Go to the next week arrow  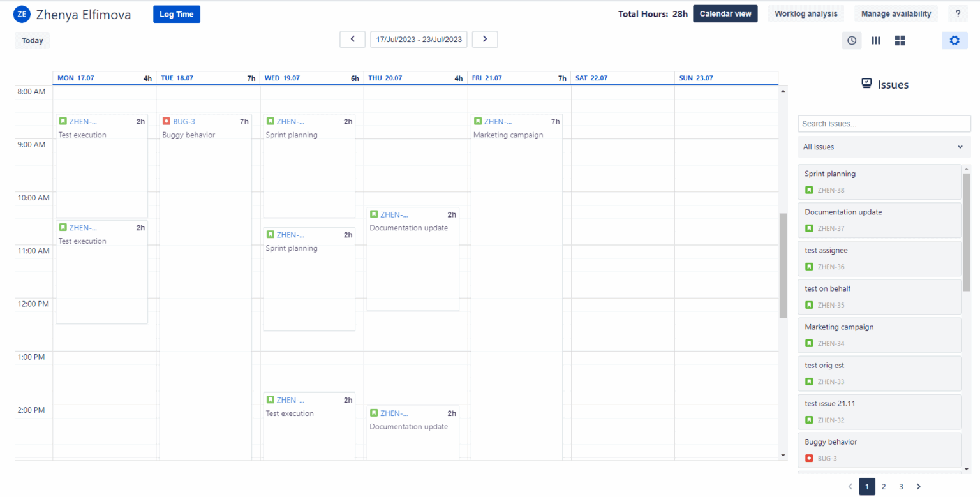[x=485, y=39]
